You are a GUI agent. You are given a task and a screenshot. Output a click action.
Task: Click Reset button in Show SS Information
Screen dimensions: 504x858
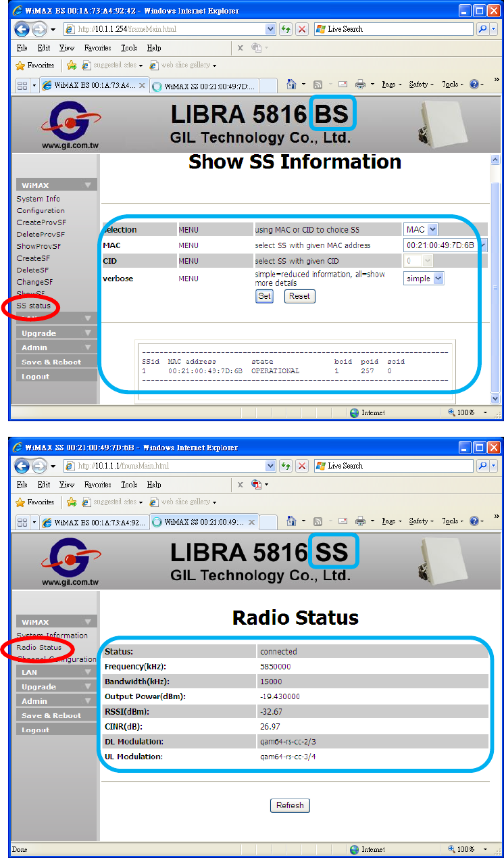299,296
